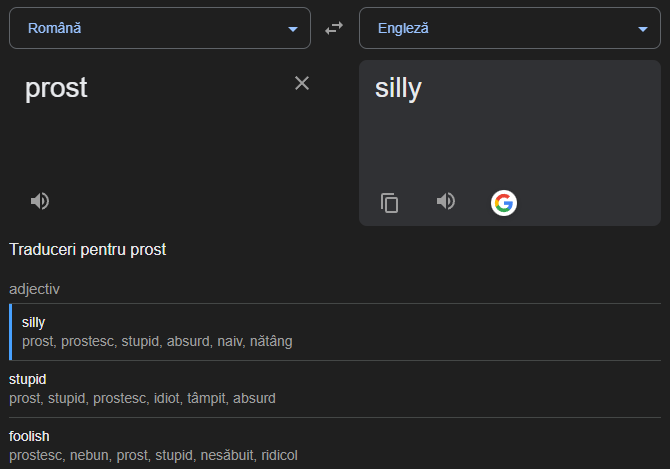Viewport: 670px width, 469px height.
Task: Click the 'adjectiv' part-of-speech label
Action: (35, 289)
